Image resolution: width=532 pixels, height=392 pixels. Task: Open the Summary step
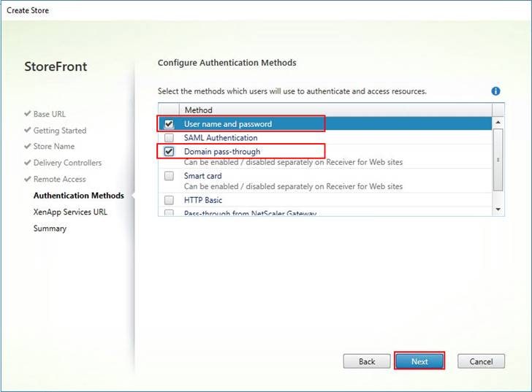pos(50,228)
